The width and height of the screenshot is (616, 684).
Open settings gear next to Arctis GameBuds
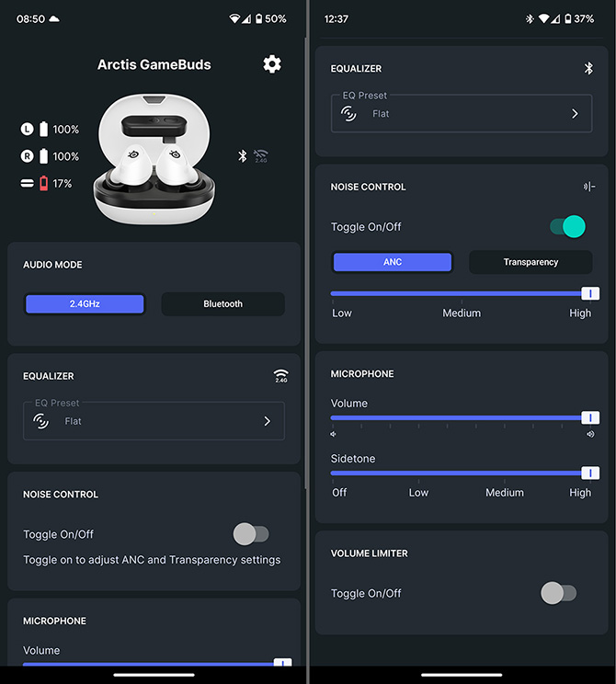coord(272,64)
